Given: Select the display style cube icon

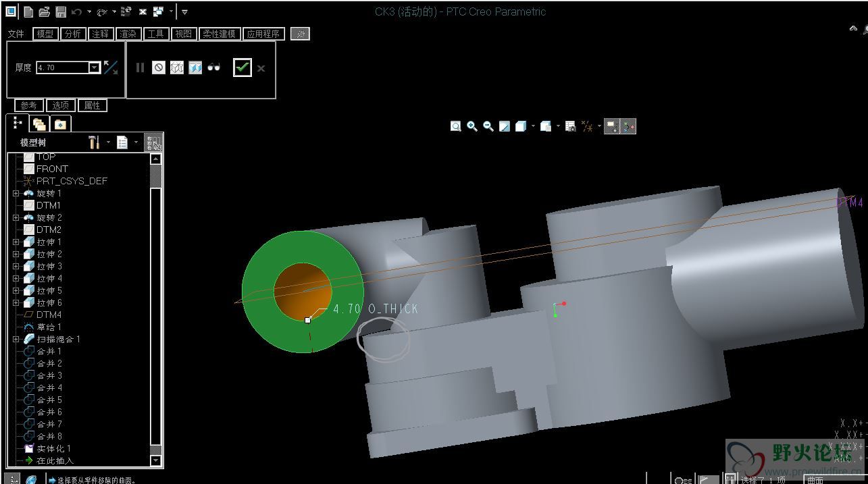Looking at the screenshot, I should (x=521, y=126).
